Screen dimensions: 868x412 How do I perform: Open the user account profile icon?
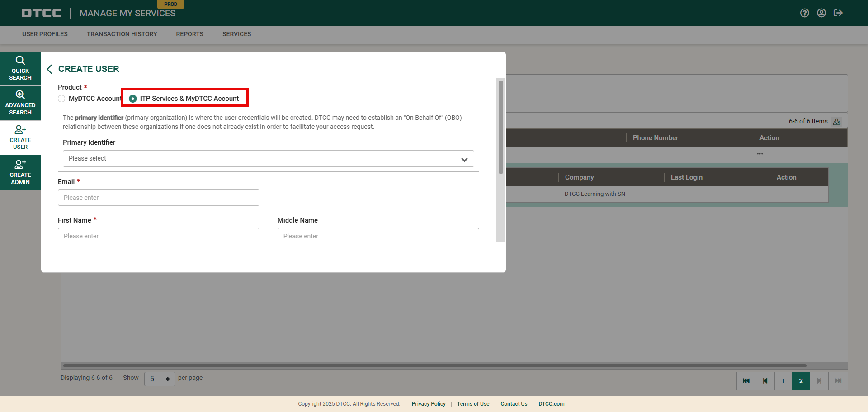[821, 13]
